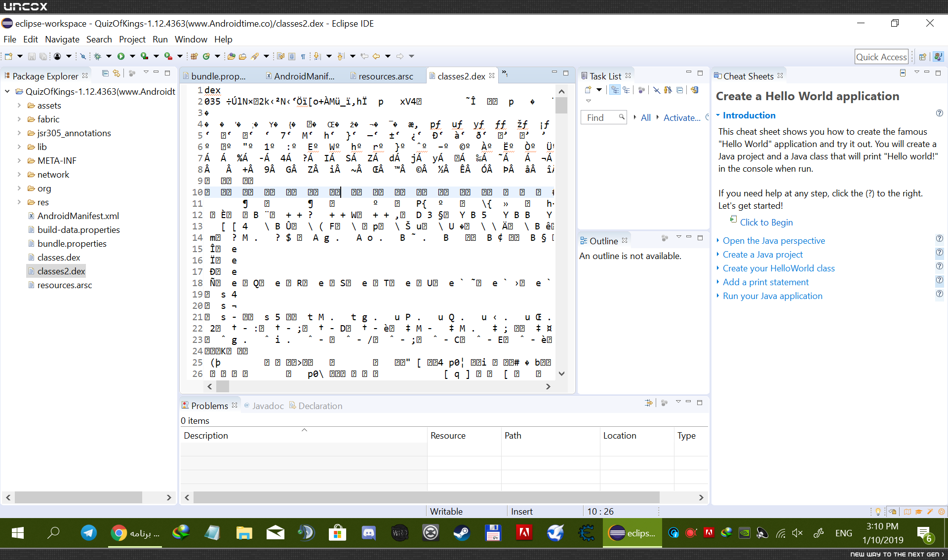The width and height of the screenshot is (948, 560).
Task: Click the Package Explorer horizontal scrollbar
Action: pos(79,497)
